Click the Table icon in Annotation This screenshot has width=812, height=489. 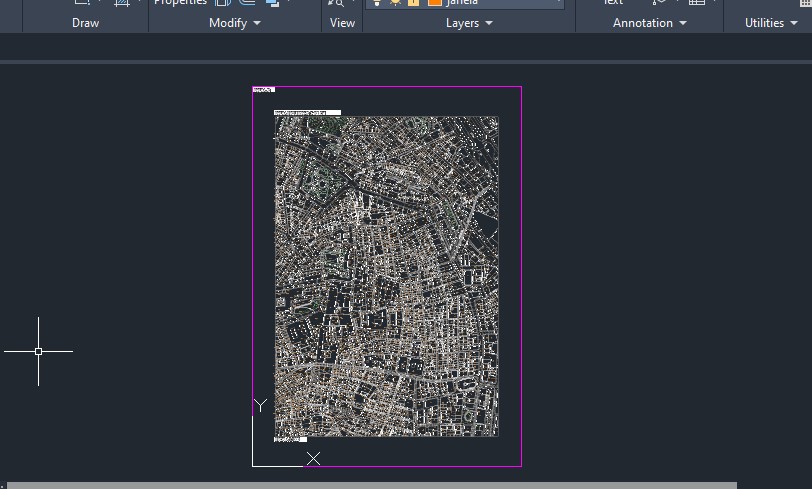(697, 3)
